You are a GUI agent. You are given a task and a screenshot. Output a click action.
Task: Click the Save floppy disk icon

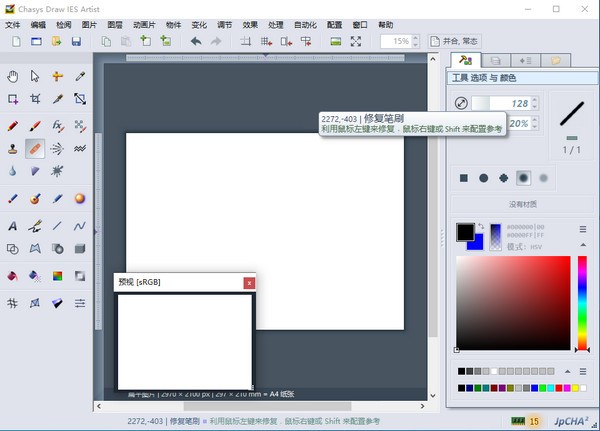(76, 41)
